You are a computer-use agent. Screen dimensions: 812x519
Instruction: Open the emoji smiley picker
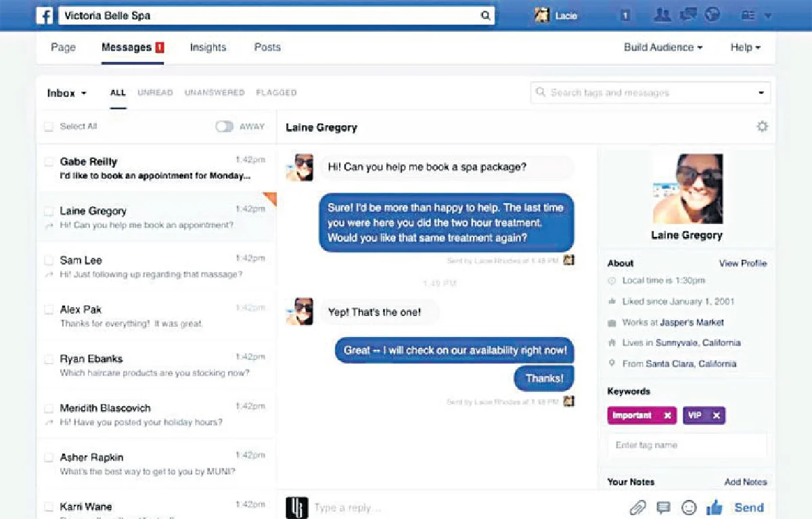click(689, 507)
